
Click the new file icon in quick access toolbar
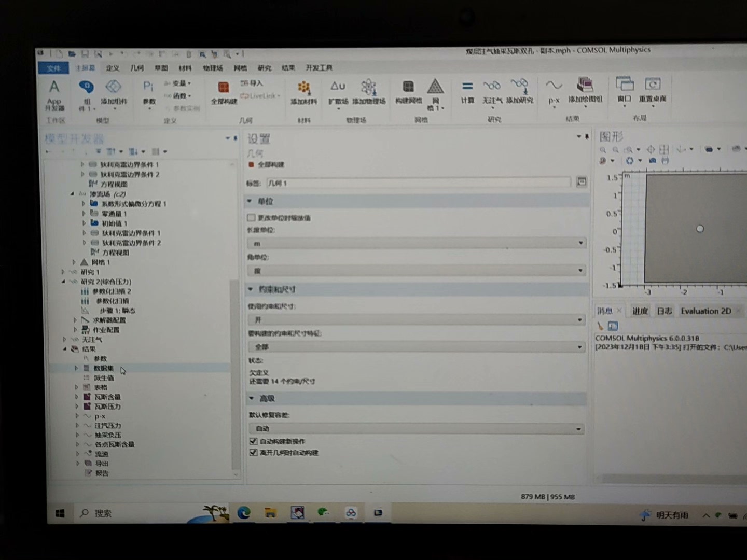(60, 53)
